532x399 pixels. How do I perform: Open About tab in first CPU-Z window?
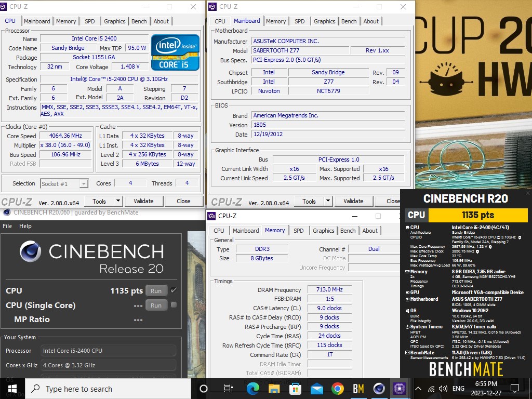click(161, 21)
